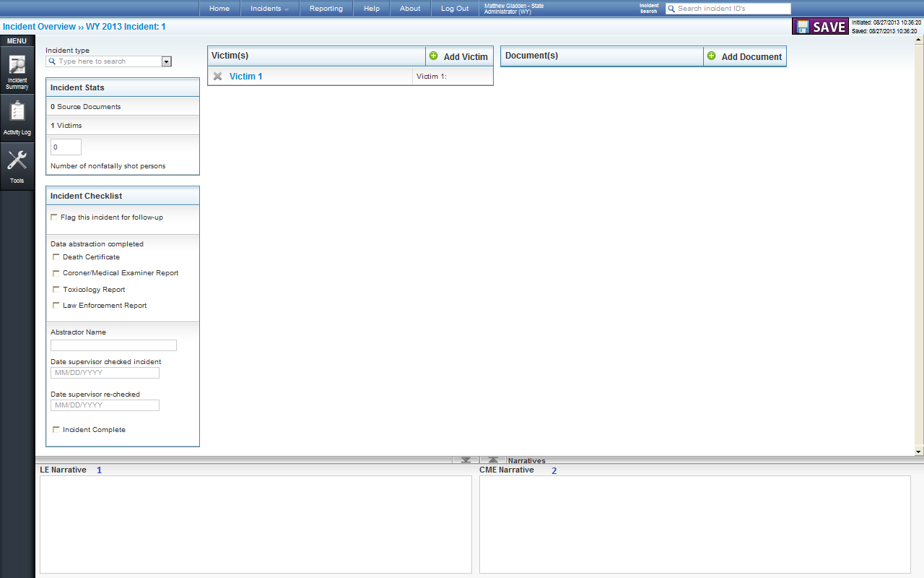This screenshot has height=578, width=924.
Task: Open the Tools wrench icon
Action: point(17,166)
